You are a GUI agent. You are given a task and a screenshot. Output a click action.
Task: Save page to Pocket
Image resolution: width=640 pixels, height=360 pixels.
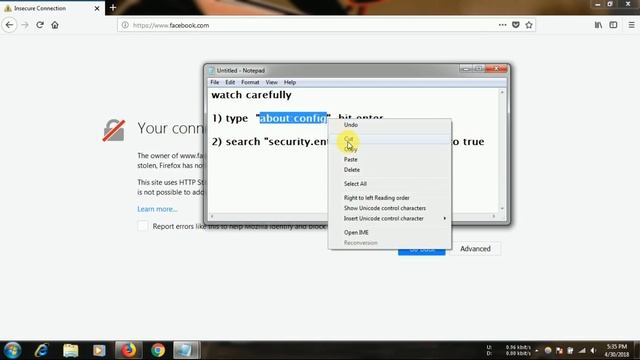coord(516,25)
